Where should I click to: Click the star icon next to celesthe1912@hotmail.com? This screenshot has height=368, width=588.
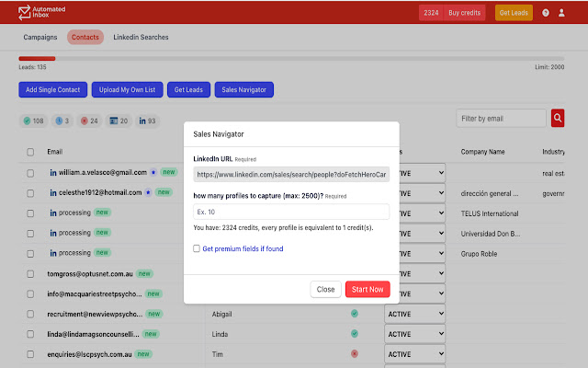(x=148, y=192)
